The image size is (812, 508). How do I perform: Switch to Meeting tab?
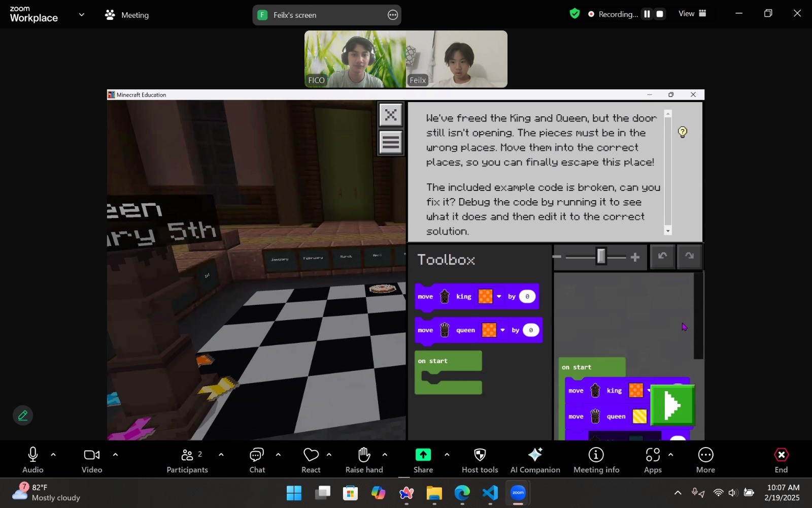127,15
